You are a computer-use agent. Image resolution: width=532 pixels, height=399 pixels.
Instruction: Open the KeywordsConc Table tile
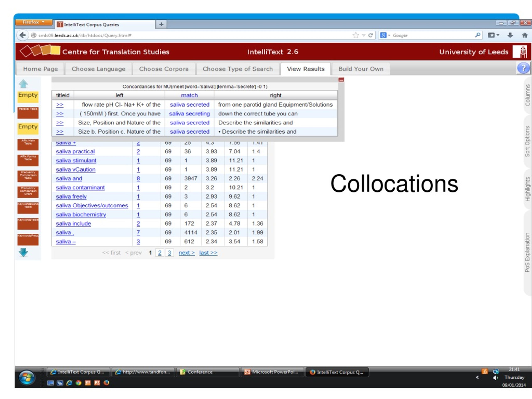[28, 208]
